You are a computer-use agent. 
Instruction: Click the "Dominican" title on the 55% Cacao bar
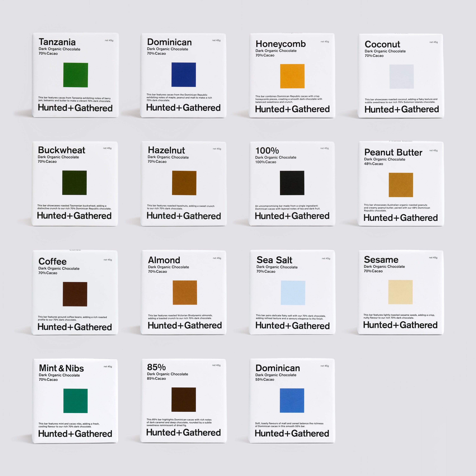[x=278, y=368]
